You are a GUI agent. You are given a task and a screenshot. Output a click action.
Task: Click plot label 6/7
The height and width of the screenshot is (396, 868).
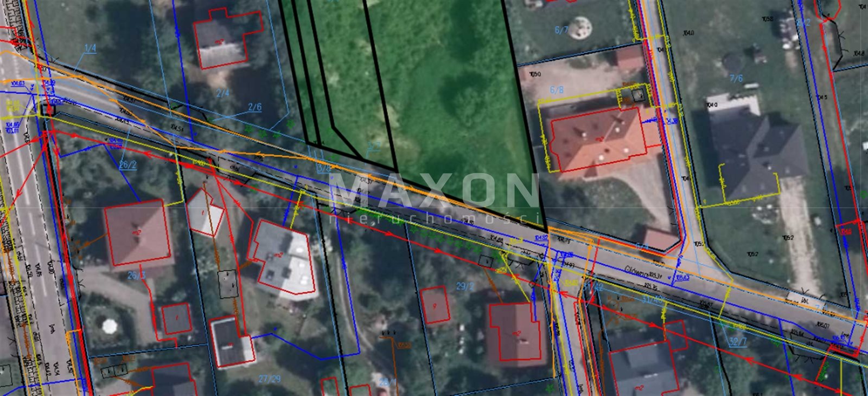(x=561, y=30)
